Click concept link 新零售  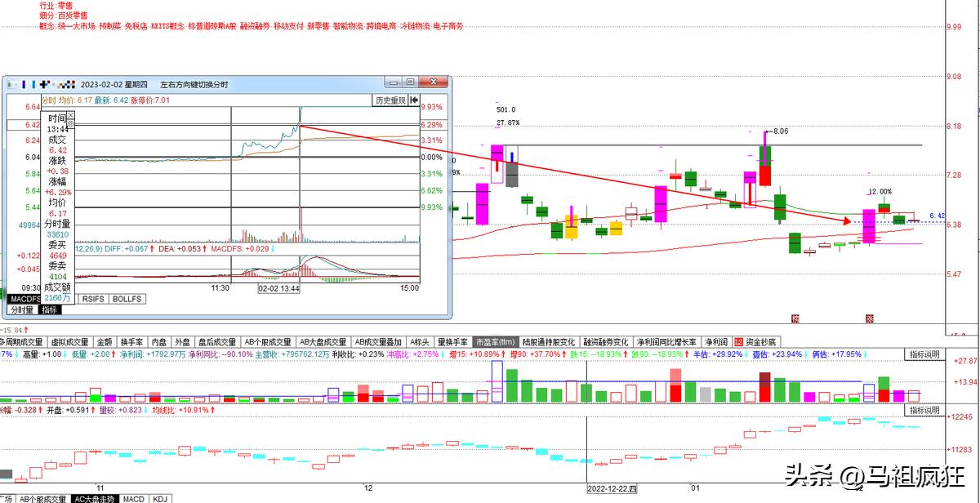pyautogui.click(x=318, y=26)
